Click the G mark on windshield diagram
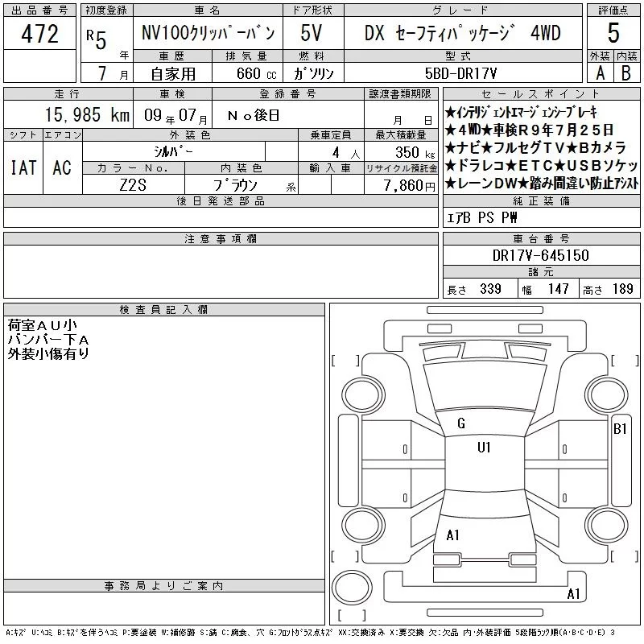 coord(461,423)
